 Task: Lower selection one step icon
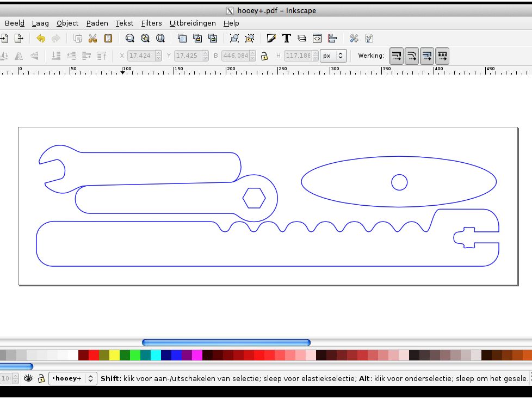coord(71,56)
